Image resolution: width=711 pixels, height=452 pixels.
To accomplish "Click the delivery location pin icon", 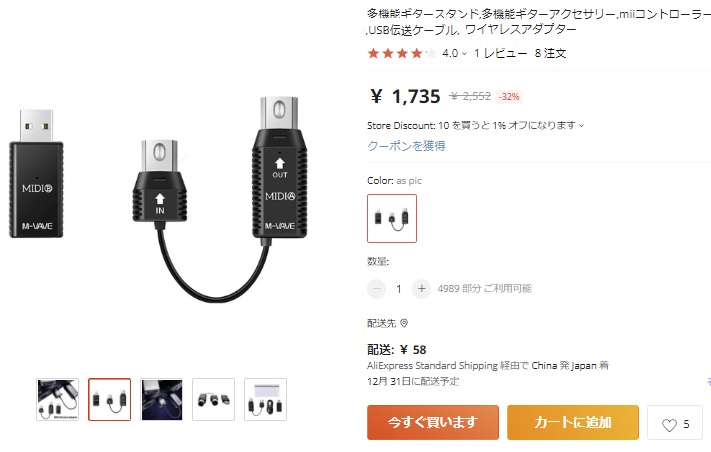I will (x=404, y=323).
